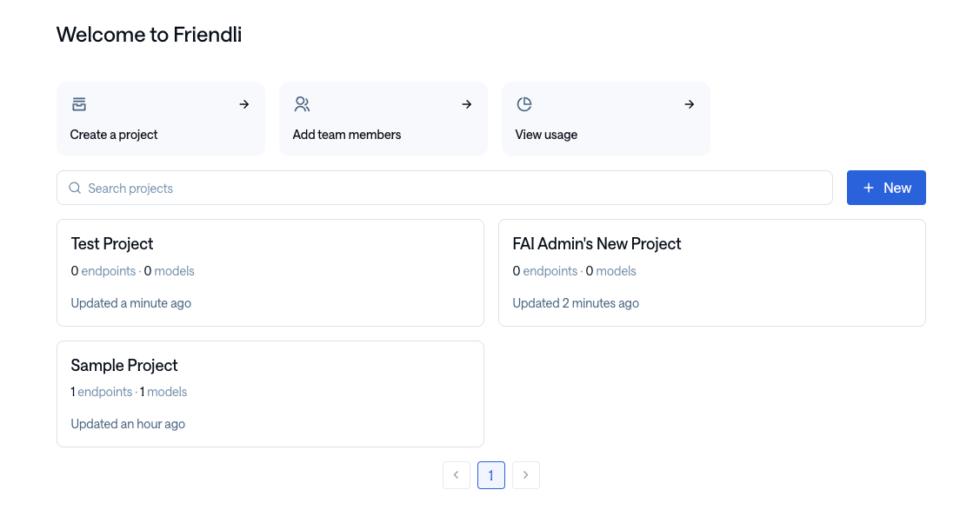This screenshot has height=523, width=980.
Task: Open endpoints link in Test Project
Action: [109, 270]
